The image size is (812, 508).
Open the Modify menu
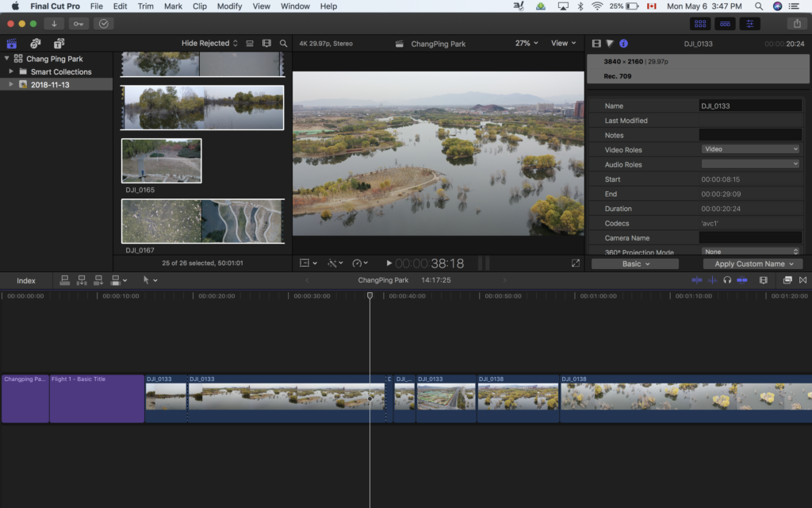(x=229, y=6)
